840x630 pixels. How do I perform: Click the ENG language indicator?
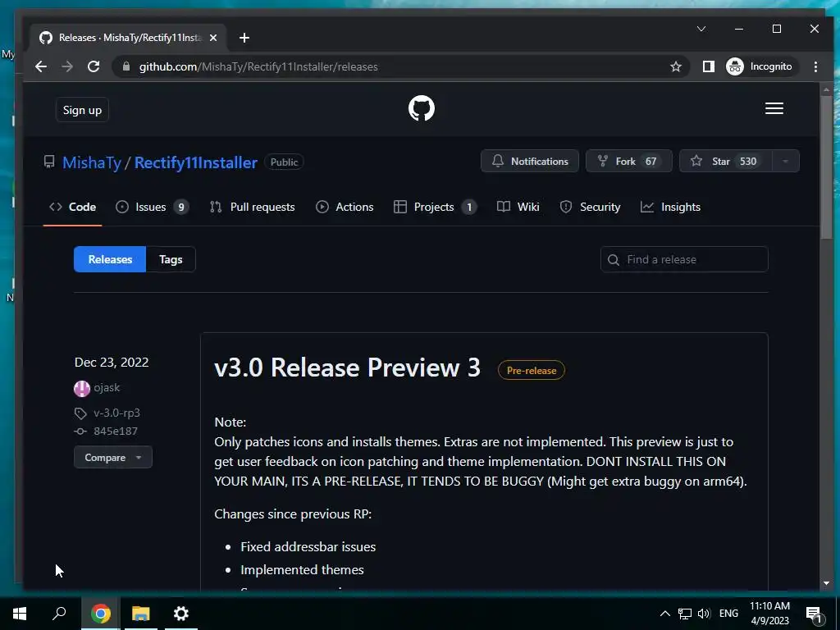(x=728, y=614)
